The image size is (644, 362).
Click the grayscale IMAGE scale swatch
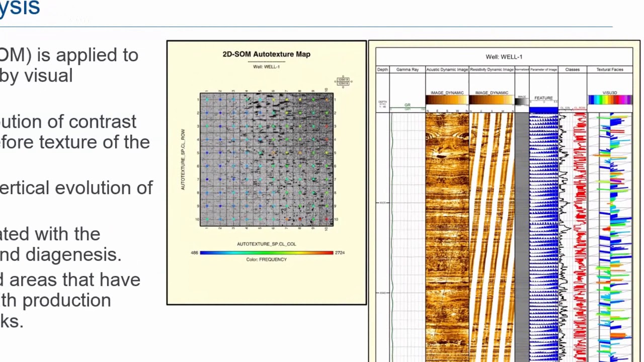click(x=522, y=102)
